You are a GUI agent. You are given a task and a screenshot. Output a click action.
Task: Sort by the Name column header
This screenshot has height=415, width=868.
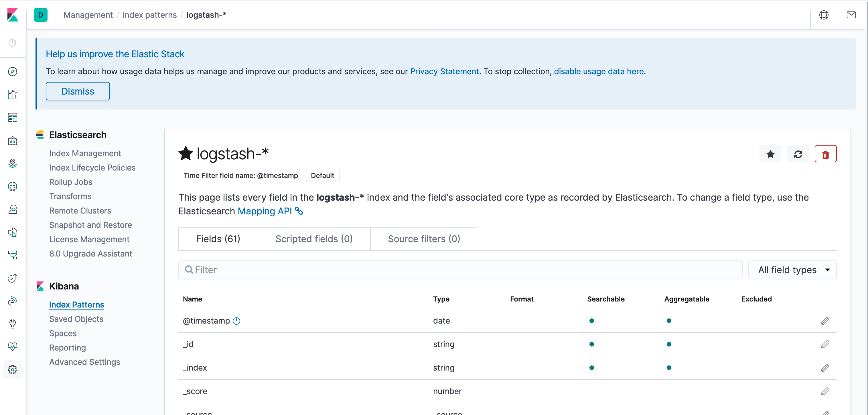click(x=192, y=299)
